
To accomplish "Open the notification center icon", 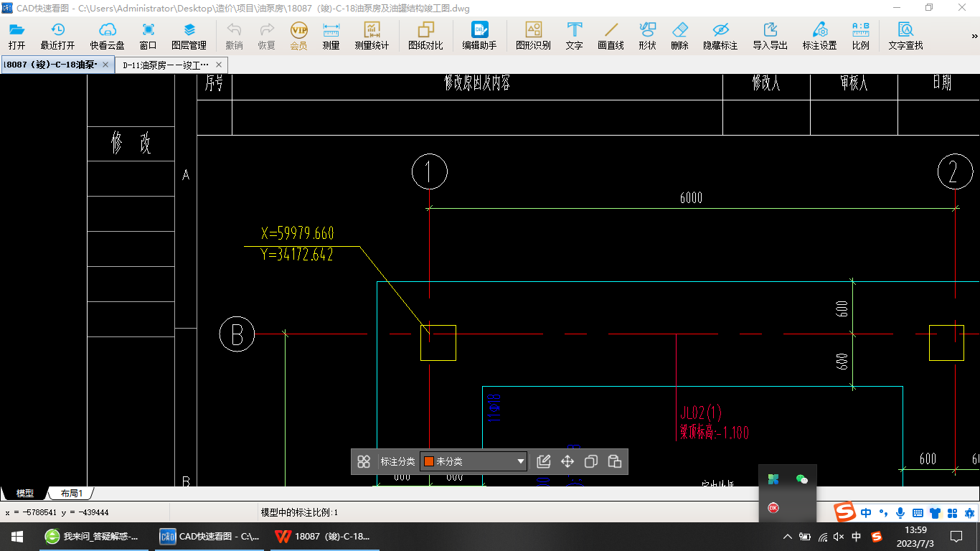I will click(x=956, y=537).
